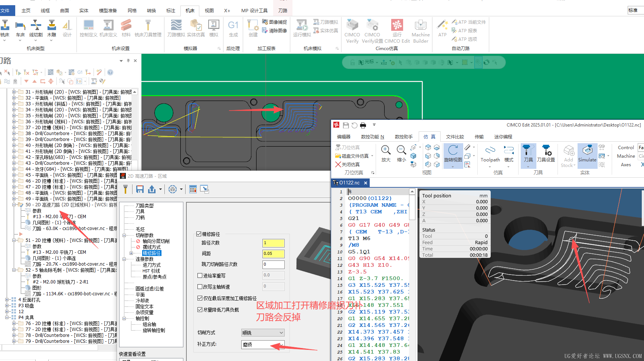
Task: Select 圆弧过滤/公差 in dialog tree
Action: coord(150,289)
